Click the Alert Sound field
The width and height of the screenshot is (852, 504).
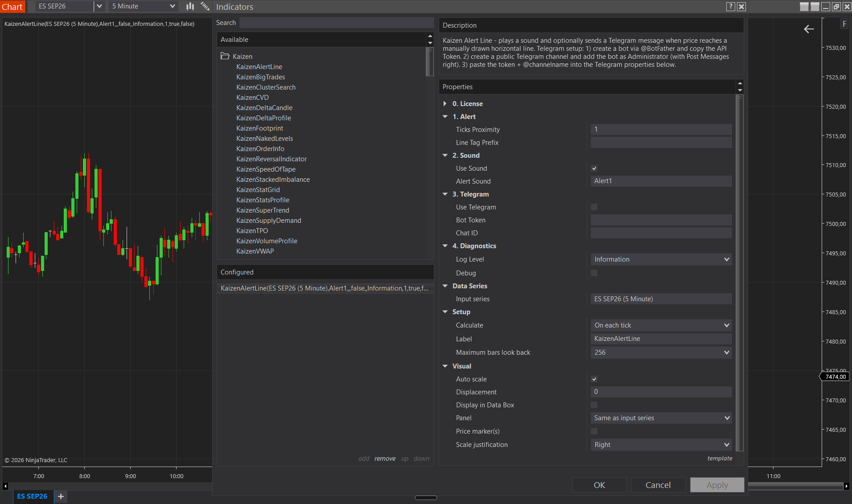click(661, 181)
